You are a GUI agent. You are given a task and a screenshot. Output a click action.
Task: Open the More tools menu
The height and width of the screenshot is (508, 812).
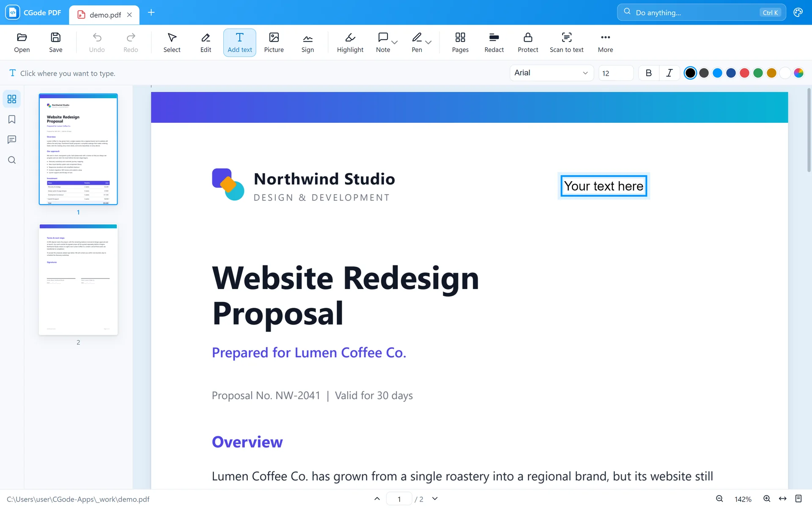605,42
